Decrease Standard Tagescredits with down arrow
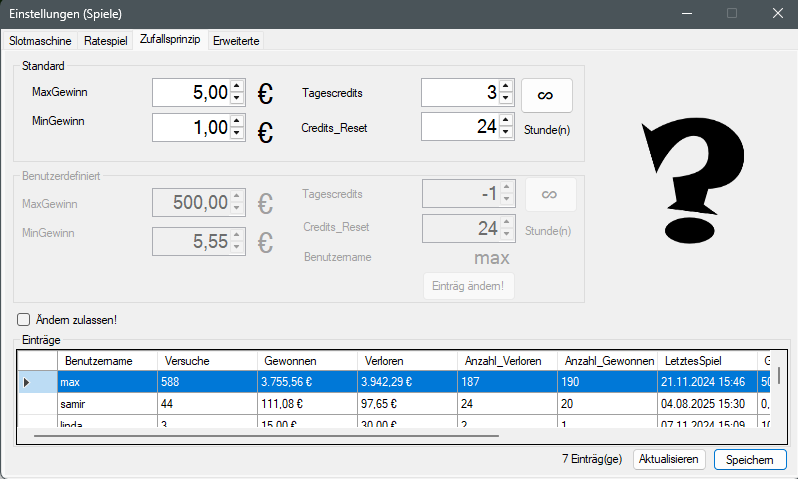 505,98
